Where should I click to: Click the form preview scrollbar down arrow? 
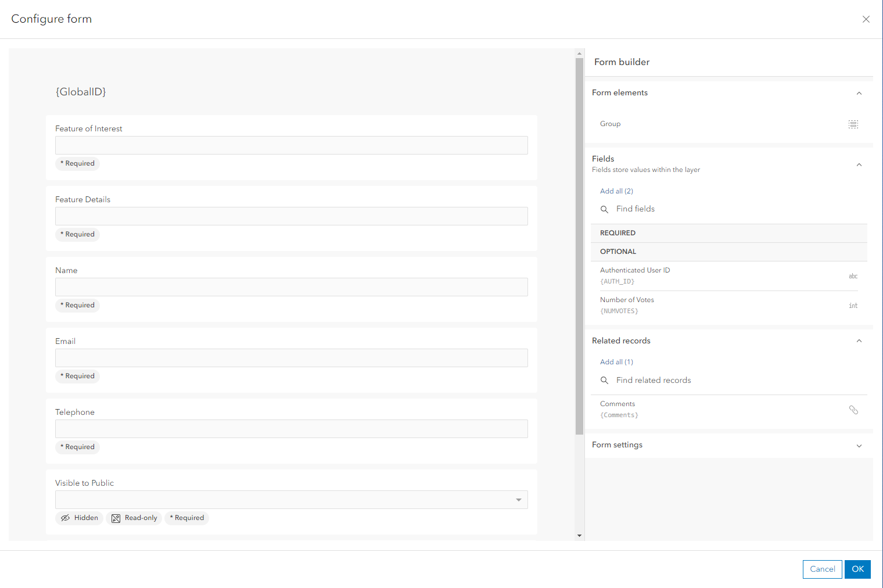[x=579, y=536]
